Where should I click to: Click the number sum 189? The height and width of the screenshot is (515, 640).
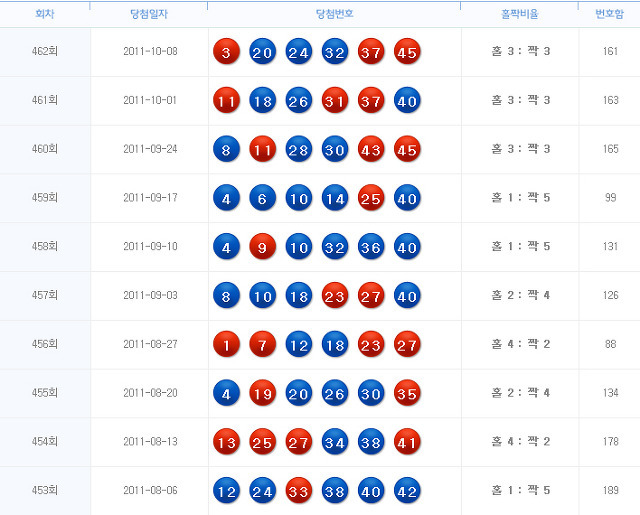coord(610,491)
